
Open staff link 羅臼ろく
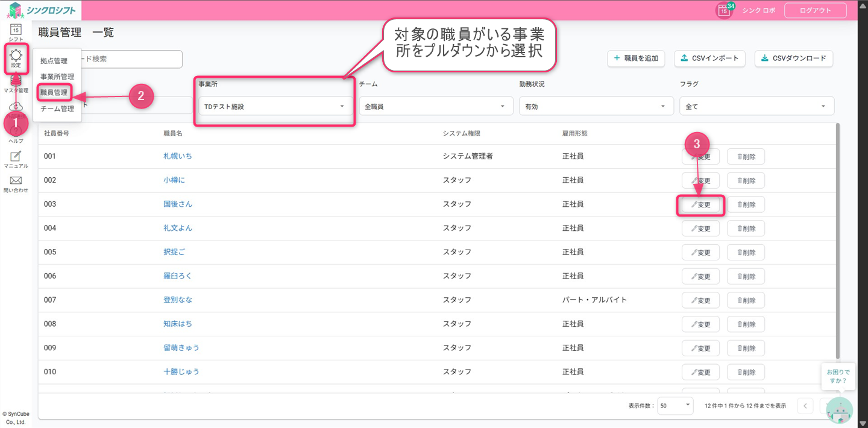pyautogui.click(x=178, y=275)
